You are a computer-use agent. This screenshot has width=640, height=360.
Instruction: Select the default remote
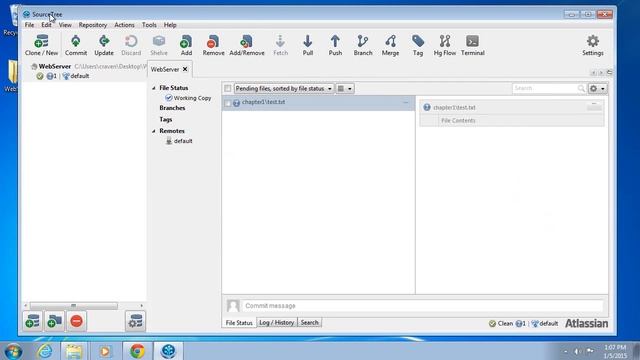point(182,141)
